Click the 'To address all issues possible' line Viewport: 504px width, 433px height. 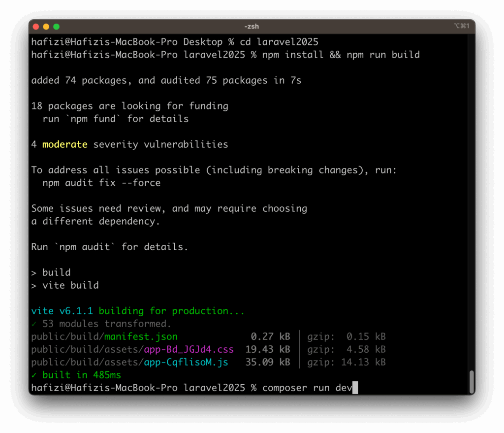[214, 170]
